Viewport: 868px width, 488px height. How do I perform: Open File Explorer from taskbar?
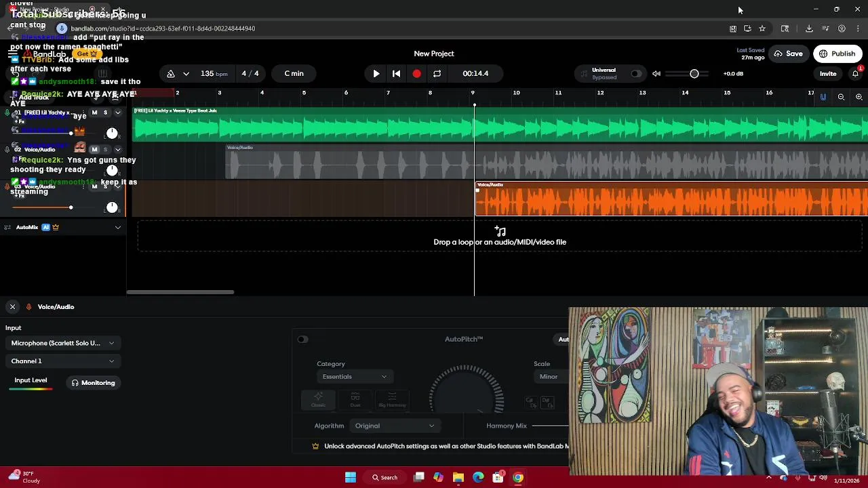(x=458, y=477)
